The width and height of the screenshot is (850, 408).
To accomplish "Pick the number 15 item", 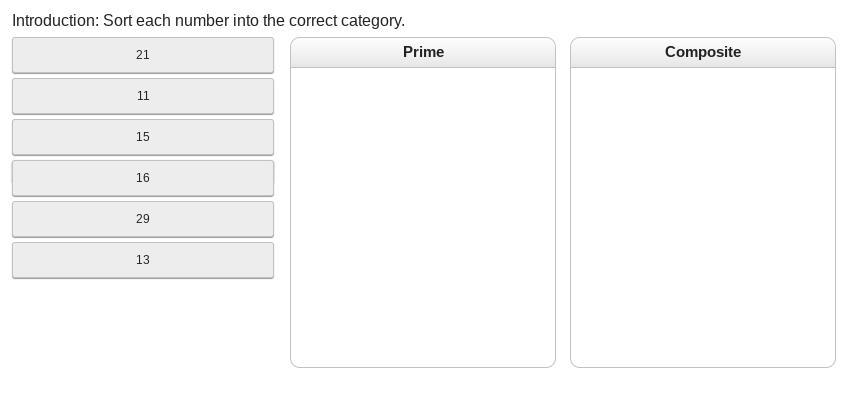I will pyautogui.click(x=143, y=137).
